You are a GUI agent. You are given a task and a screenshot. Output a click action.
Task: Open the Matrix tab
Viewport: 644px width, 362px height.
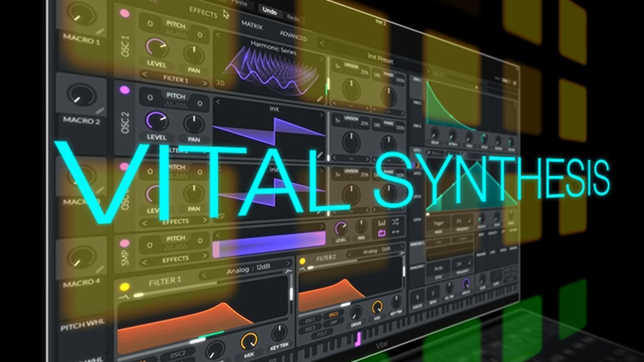(x=252, y=25)
